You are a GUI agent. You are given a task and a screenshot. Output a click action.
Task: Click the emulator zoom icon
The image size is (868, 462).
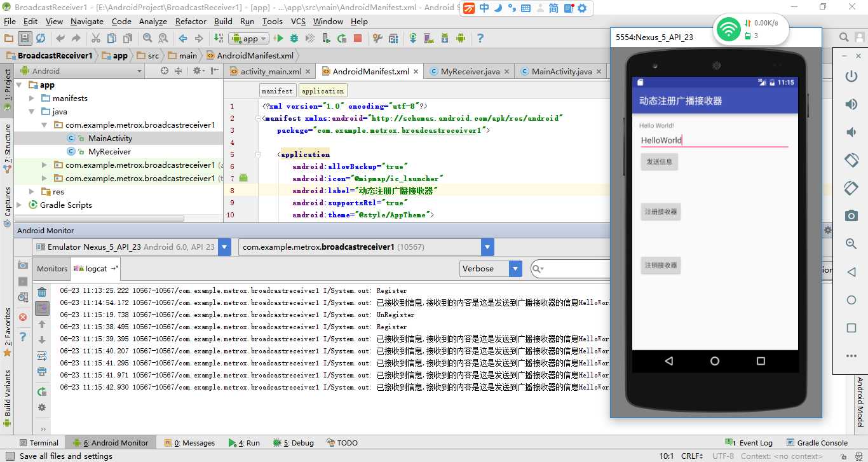click(851, 243)
